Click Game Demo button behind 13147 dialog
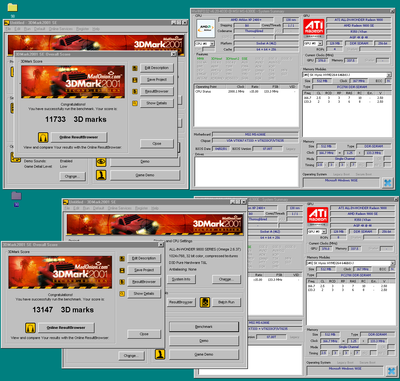The height and width of the screenshot is (381, 400). pyautogui.click(x=204, y=354)
